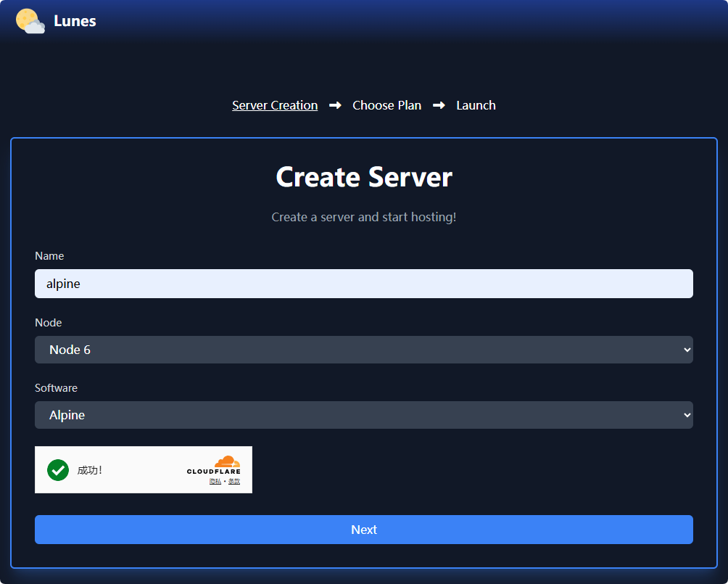The image size is (728, 584).
Task: Click the green success checkmark icon
Action: (58, 470)
